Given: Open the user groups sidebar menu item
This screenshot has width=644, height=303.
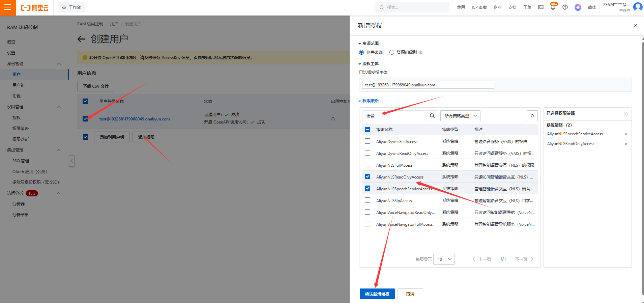Looking at the screenshot, I should click(19, 85).
